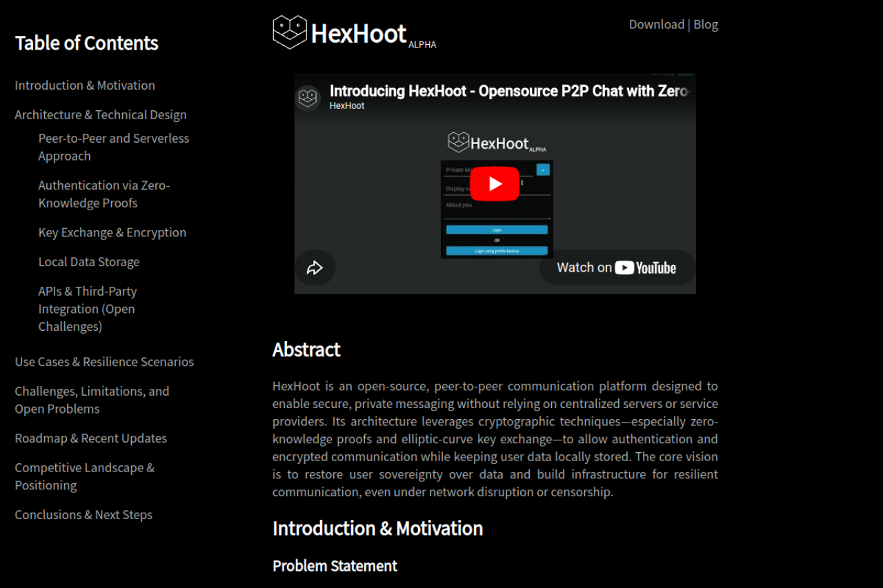The height and width of the screenshot is (588, 883).
Task: Go to Introduction & Motivation in contents
Action: click(x=85, y=85)
